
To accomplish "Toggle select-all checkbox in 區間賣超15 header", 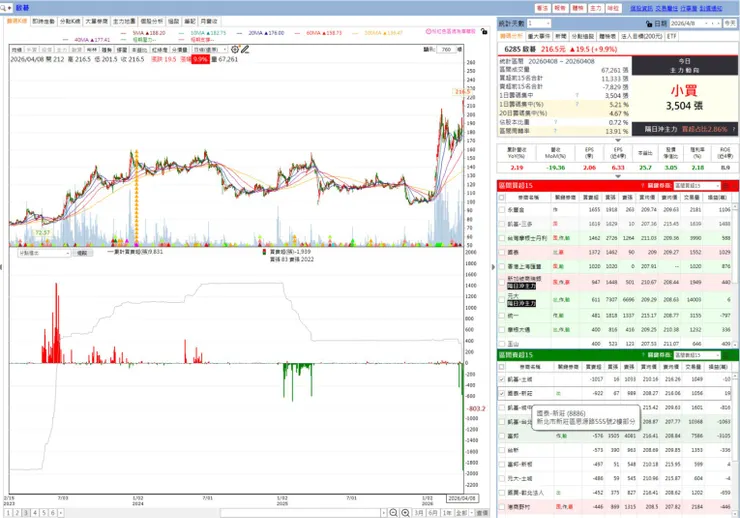I will [x=502, y=367].
